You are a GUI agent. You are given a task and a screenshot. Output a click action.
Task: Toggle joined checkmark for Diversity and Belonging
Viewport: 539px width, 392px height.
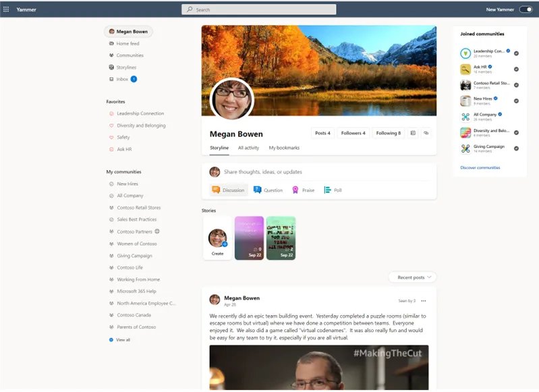516,132
